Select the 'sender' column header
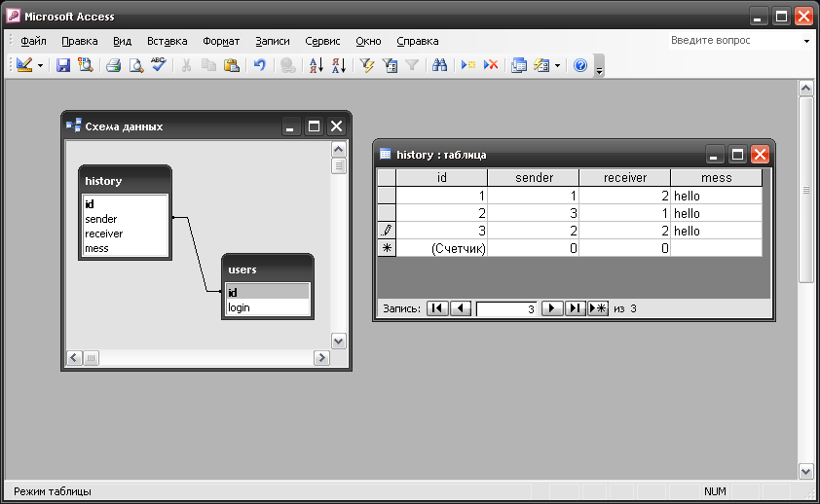The width and height of the screenshot is (820, 504). (533, 178)
